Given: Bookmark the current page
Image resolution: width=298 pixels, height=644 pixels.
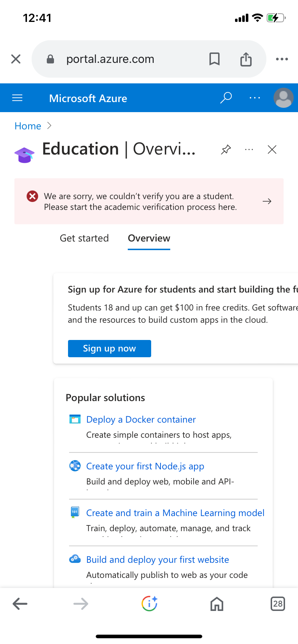Looking at the screenshot, I should pyautogui.click(x=215, y=59).
